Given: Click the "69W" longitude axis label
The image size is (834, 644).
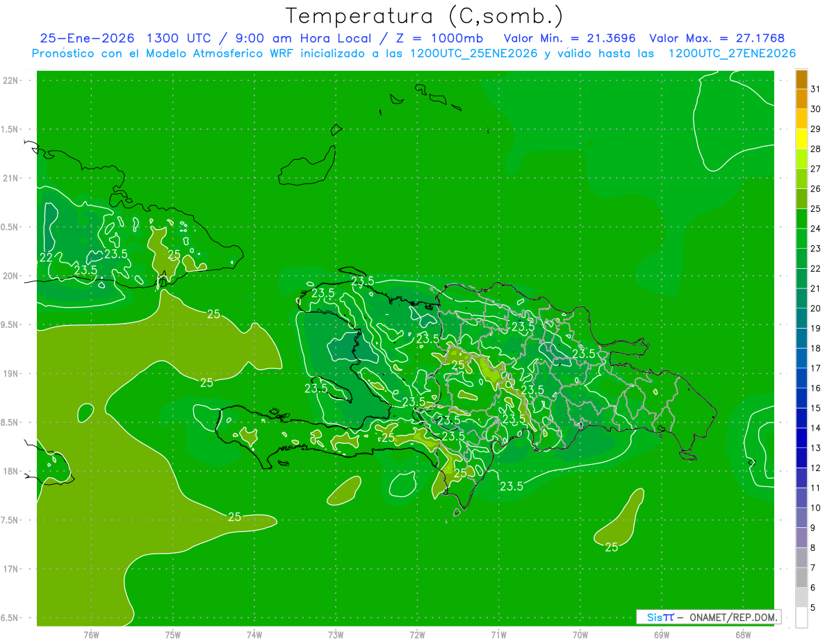Looking at the screenshot, I should click(x=662, y=635).
